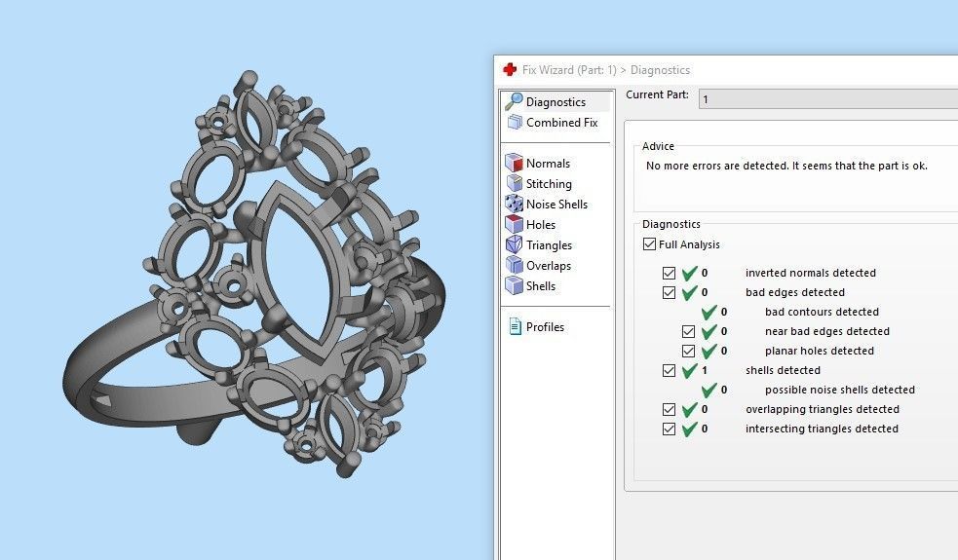958x560 pixels.
Task: Click the green checkmark beside intersecting triangles
Action: (x=689, y=429)
